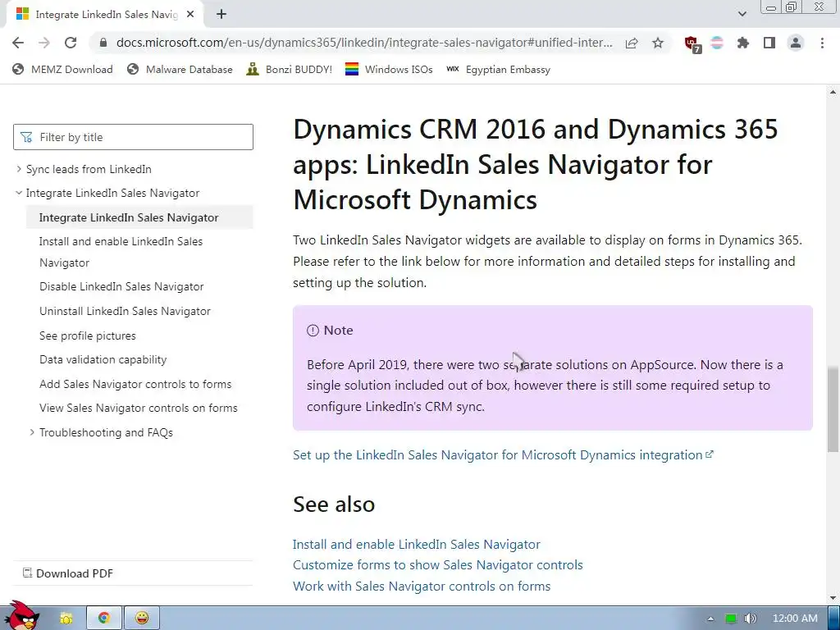
Task: Open the Chrome three-dot menu
Action: [x=822, y=43]
